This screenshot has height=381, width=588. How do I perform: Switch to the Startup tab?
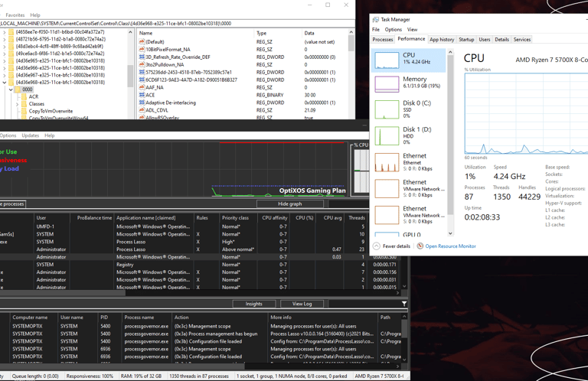tap(466, 39)
